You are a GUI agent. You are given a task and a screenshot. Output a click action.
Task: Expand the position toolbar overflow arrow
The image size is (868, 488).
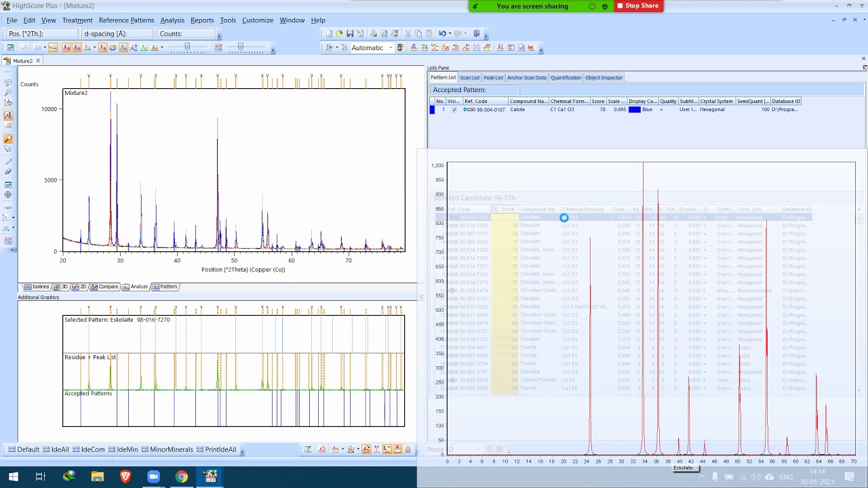pos(219,35)
